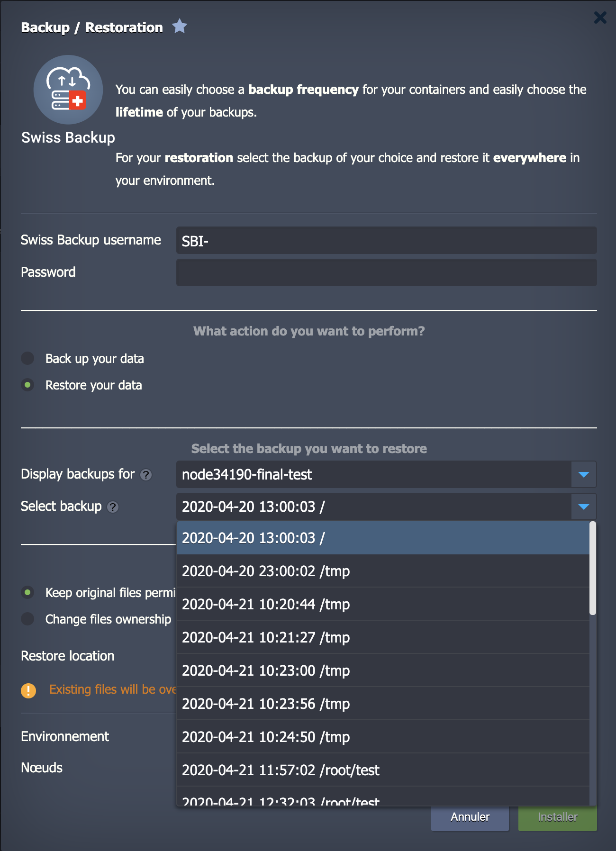Collapse the Select backup dropdown arrow
Viewport: 616px width, 851px height.
(x=583, y=507)
